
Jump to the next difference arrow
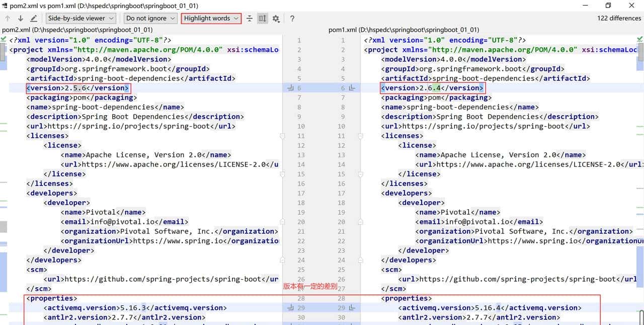(21, 19)
